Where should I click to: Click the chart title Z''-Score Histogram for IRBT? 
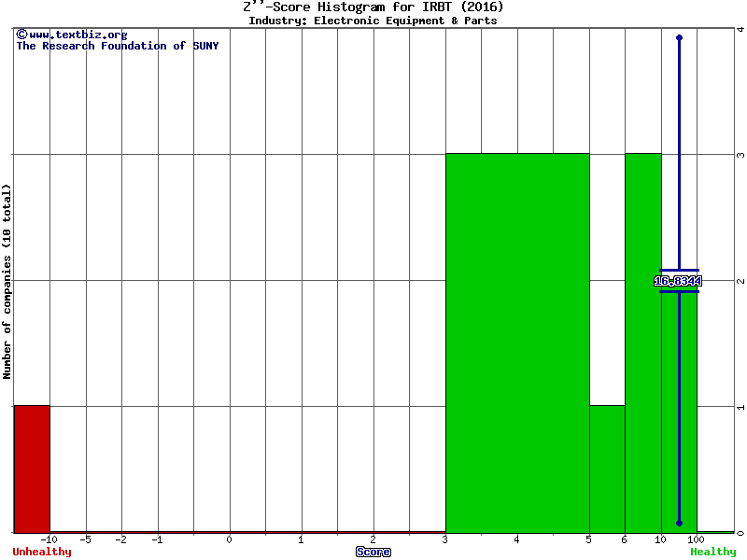tap(373, 7)
